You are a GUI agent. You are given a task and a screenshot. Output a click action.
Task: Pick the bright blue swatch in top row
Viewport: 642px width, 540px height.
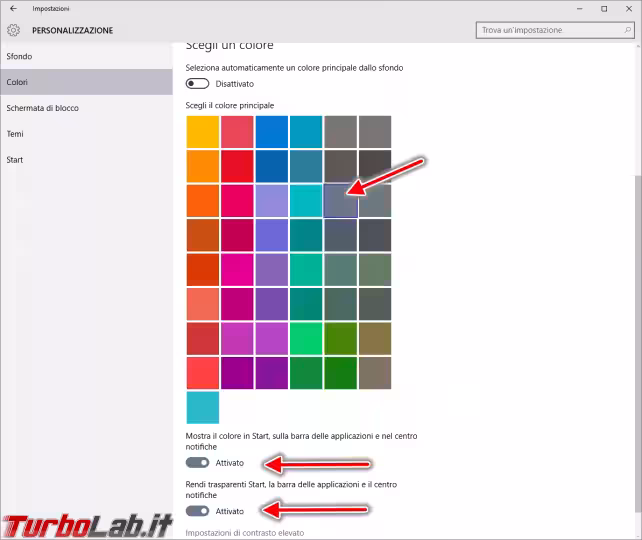271,132
